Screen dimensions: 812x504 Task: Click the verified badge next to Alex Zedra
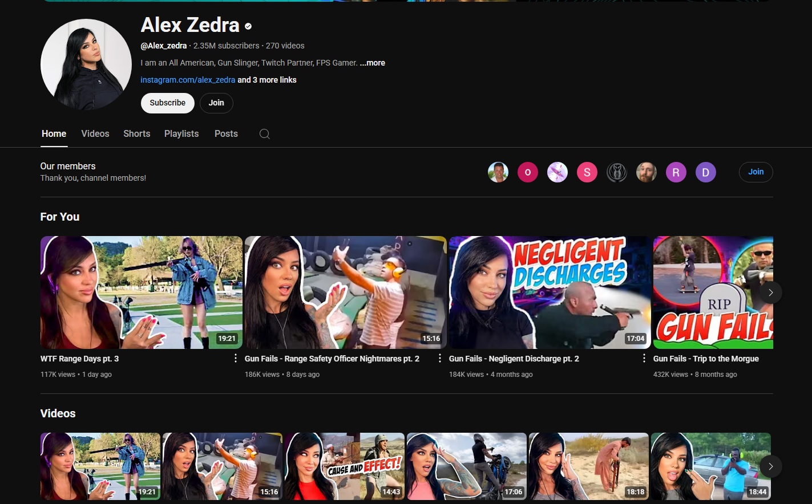point(248,26)
